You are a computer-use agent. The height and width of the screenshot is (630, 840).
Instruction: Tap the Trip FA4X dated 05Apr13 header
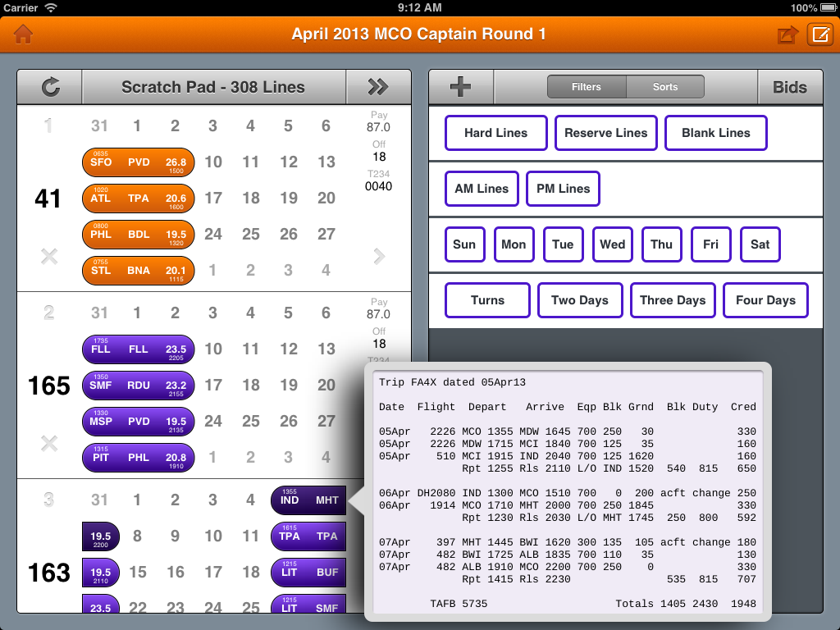point(452,382)
